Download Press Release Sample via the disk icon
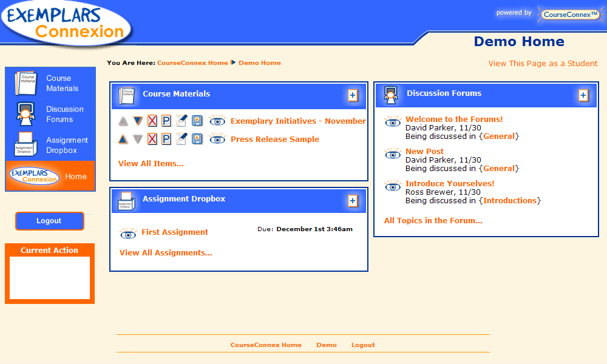607x364 pixels. [x=197, y=140]
